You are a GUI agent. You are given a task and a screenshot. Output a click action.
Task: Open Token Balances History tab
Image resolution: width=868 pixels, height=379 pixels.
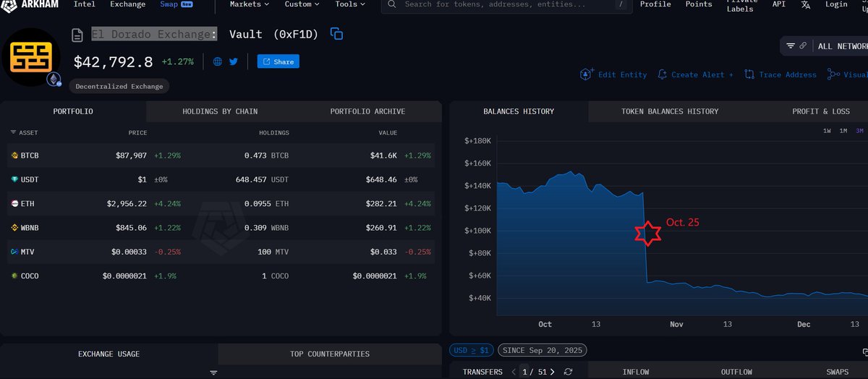(670, 111)
